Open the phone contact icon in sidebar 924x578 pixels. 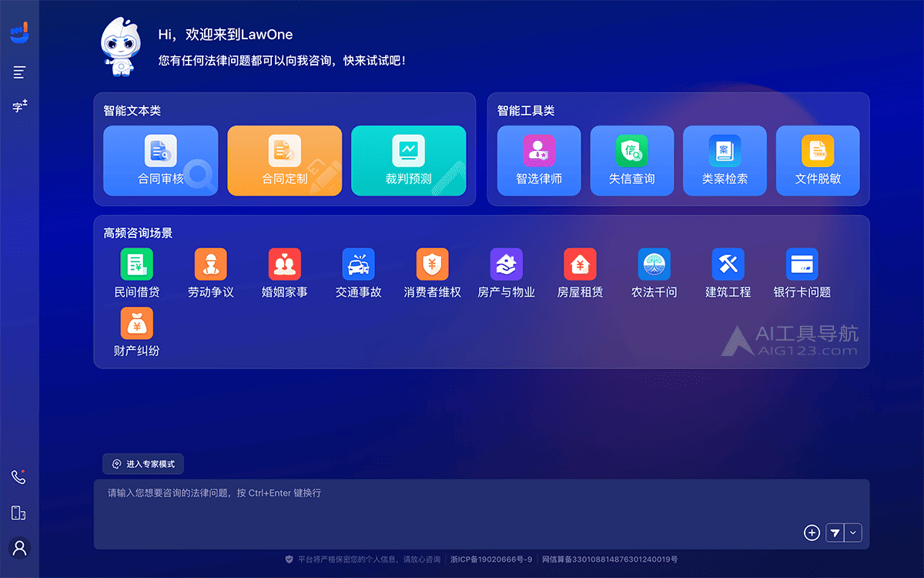(19, 477)
